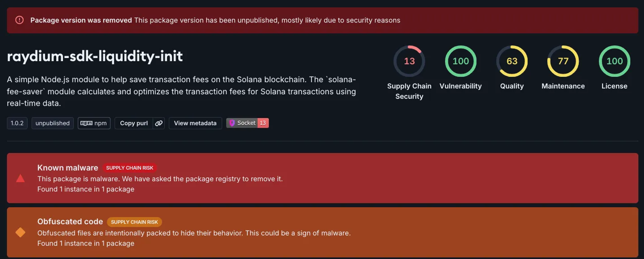Expand the Known malware alert
Image resolution: width=644 pixels, height=259 pixels.
tap(322, 178)
